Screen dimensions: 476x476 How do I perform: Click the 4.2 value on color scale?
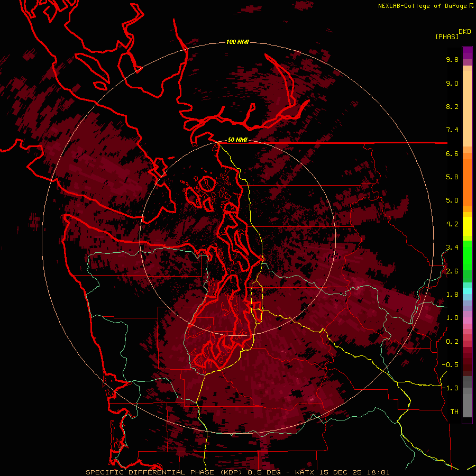[x=452, y=224]
